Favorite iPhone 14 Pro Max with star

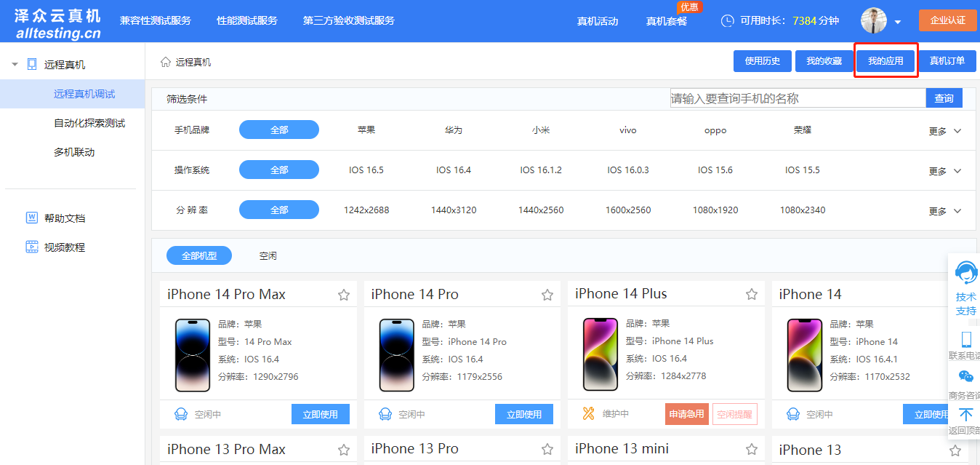[344, 295]
